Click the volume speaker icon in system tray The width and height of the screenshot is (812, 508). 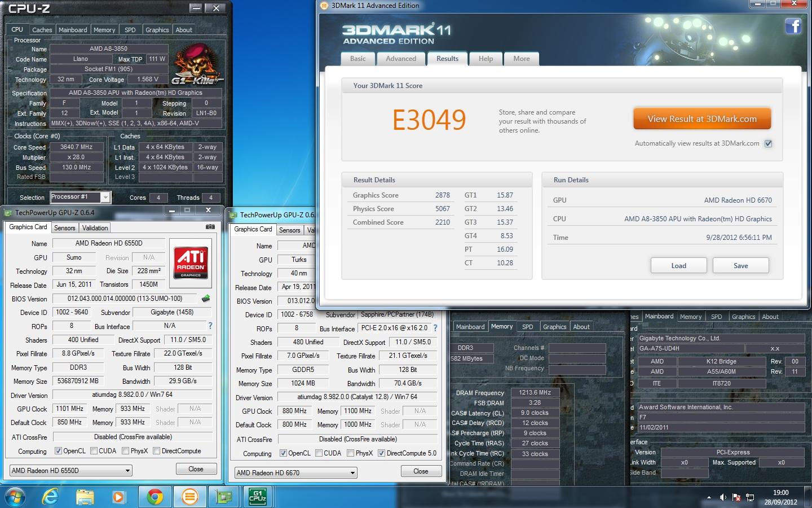723,497
